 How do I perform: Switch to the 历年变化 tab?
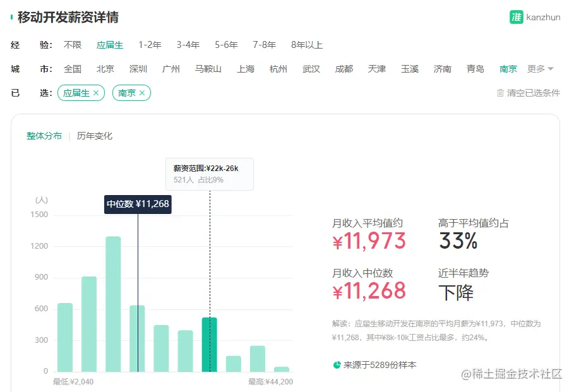(95, 136)
